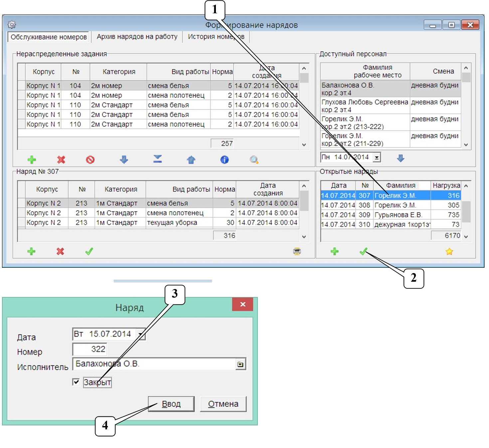This screenshot has width=489, height=448.
Task: Toggle the Закрыт checkbox
Action: click(76, 382)
